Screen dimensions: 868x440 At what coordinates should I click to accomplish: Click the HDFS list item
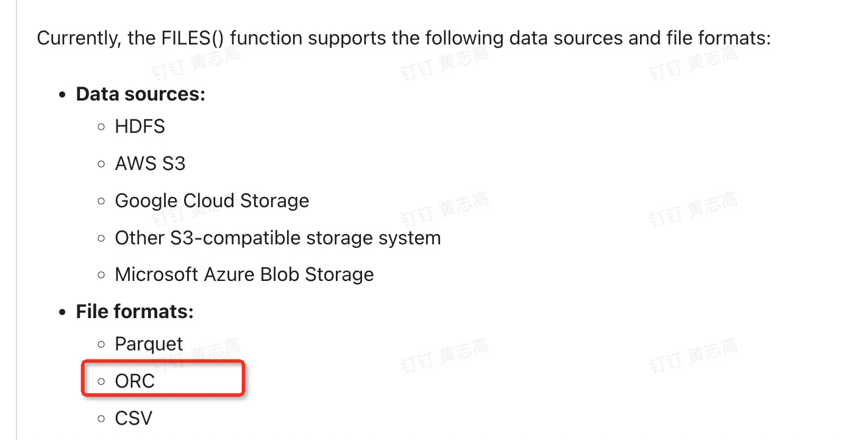pos(140,127)
